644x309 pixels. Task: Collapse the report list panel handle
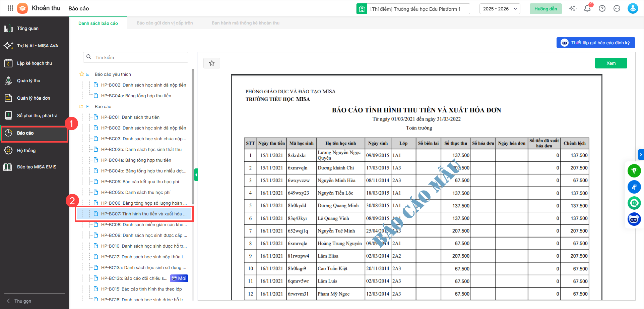pyautogui.click(x=196, y=175)
